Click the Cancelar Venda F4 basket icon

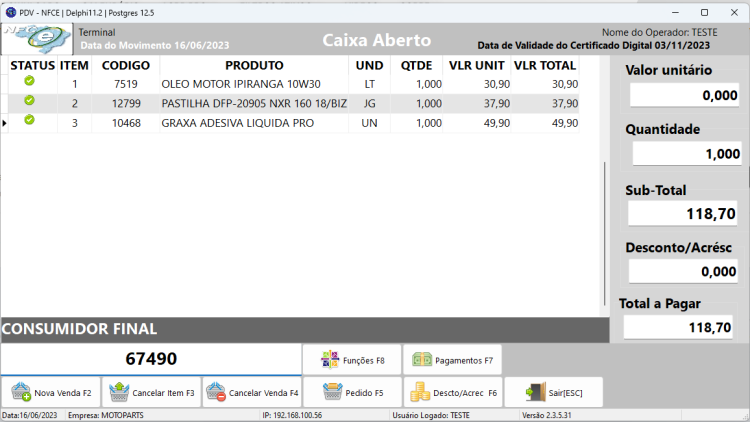(x=216, y=392)
